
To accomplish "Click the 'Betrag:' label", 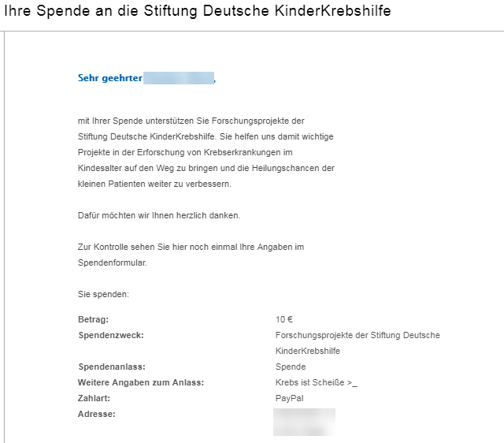I will (x=93, y=319).
